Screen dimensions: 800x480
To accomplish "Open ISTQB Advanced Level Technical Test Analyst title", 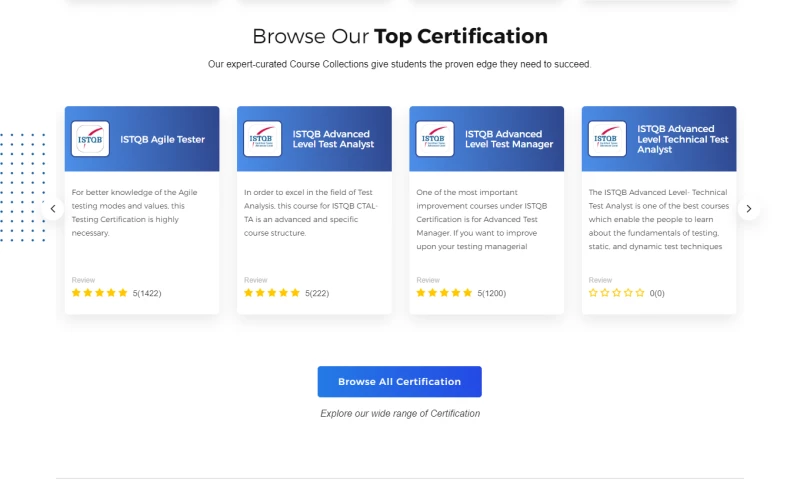I will click(683, 139).
